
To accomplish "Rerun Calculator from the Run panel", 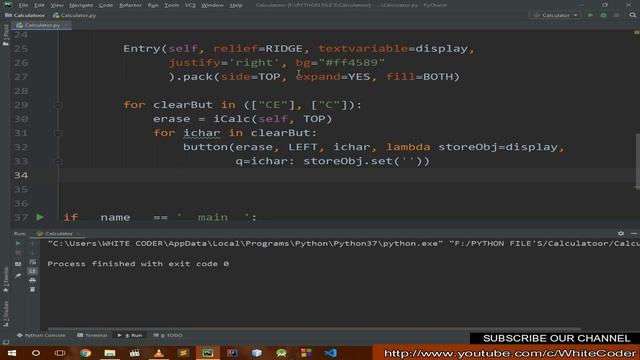I will (x=18, y=244).
